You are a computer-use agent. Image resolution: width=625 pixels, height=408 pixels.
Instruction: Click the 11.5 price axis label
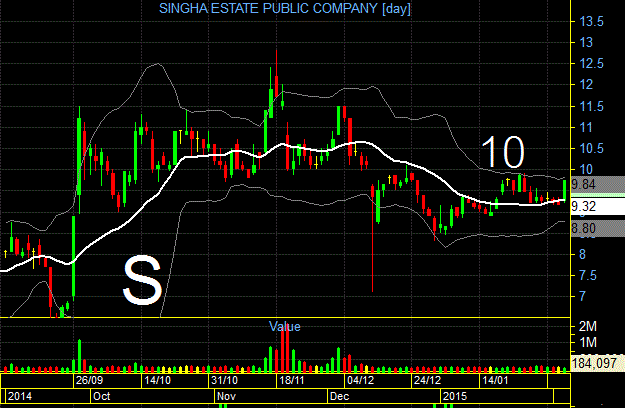pos(592,107)
